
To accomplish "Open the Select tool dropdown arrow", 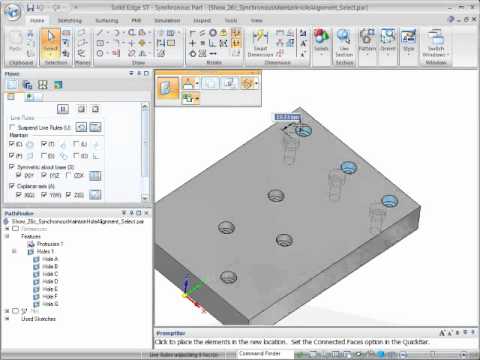I will point(51,55).
